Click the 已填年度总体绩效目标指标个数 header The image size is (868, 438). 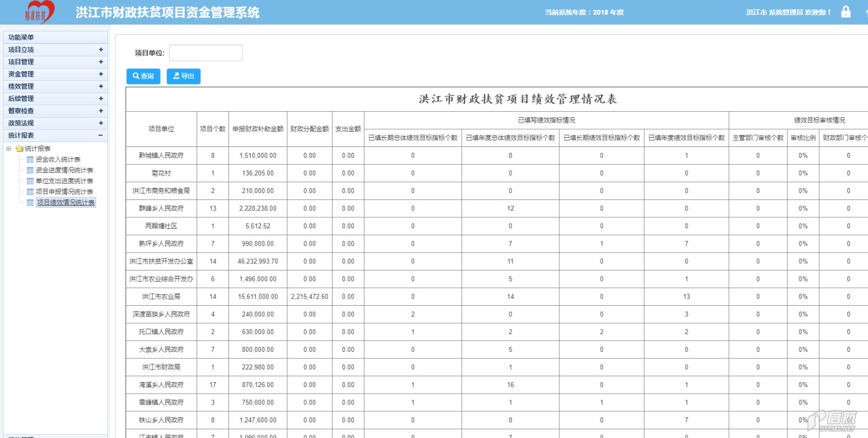(x=510, y=138)
